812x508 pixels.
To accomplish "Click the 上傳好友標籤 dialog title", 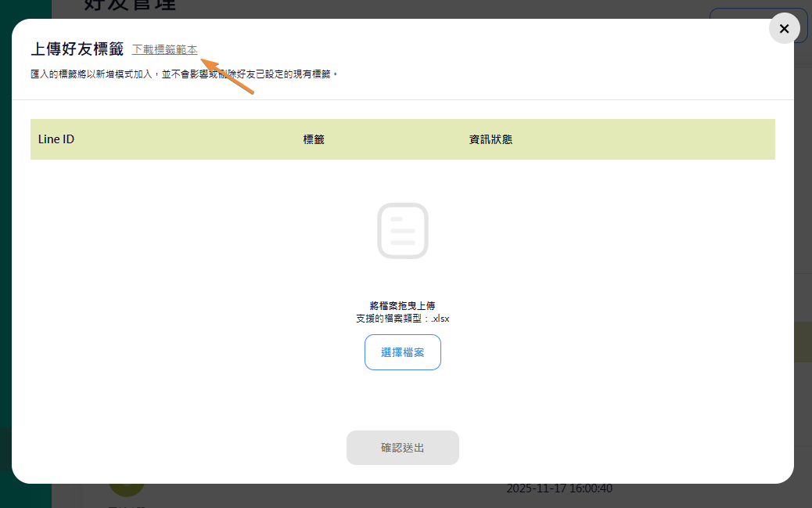I will pos(77,49).
